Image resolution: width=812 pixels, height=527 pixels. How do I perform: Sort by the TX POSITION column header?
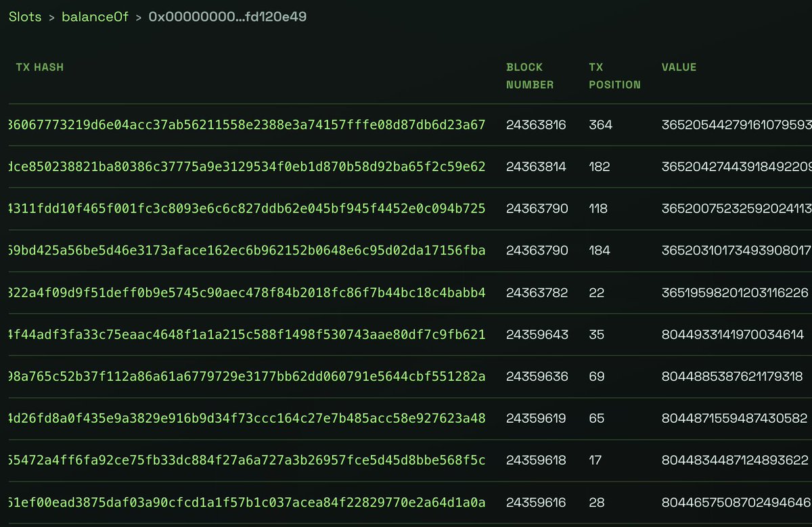[614, 76]
